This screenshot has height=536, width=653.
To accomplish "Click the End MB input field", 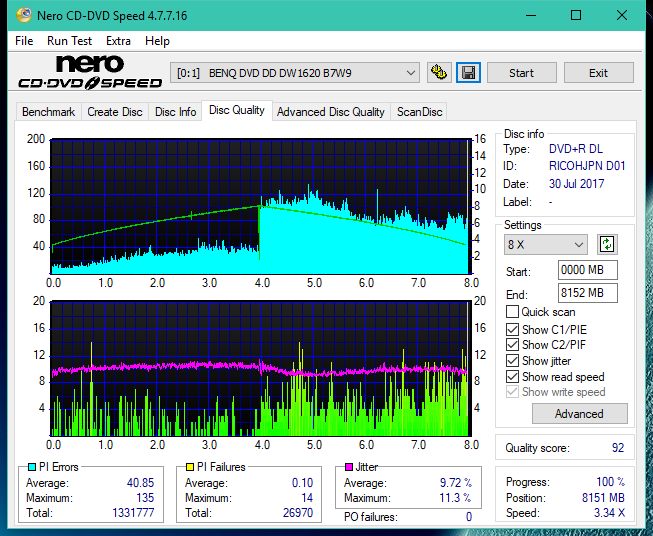I will (588, 293).
